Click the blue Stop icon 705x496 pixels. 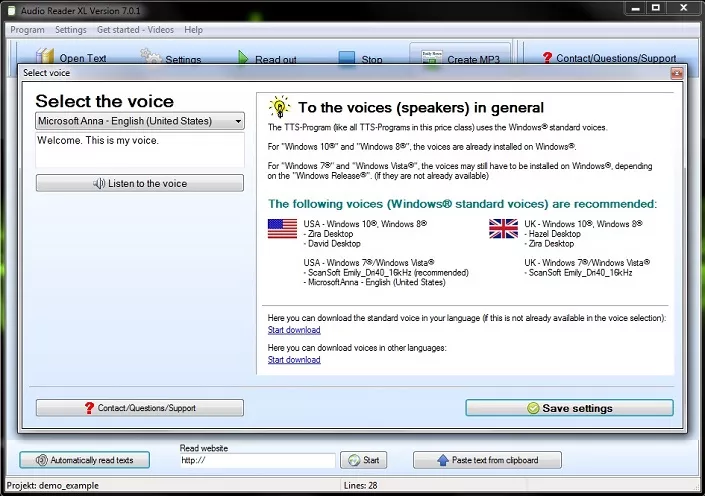(345, 58)
